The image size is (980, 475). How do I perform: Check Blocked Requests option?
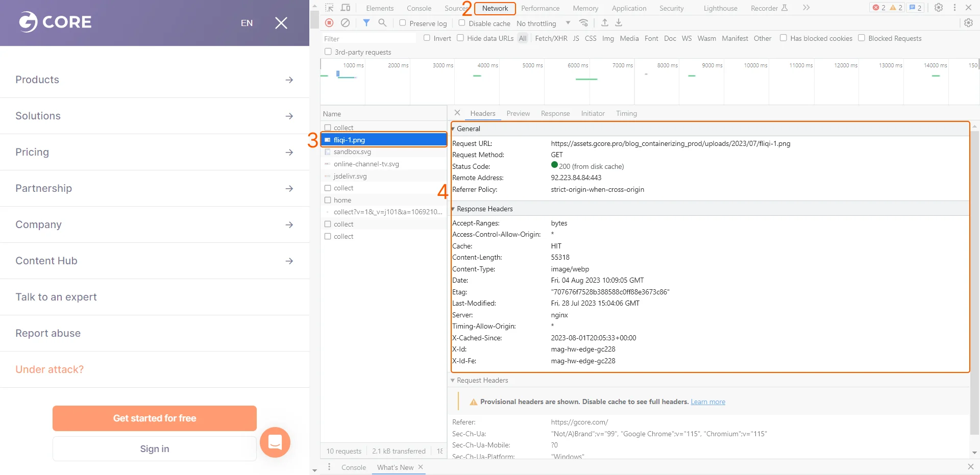[862, 38]
